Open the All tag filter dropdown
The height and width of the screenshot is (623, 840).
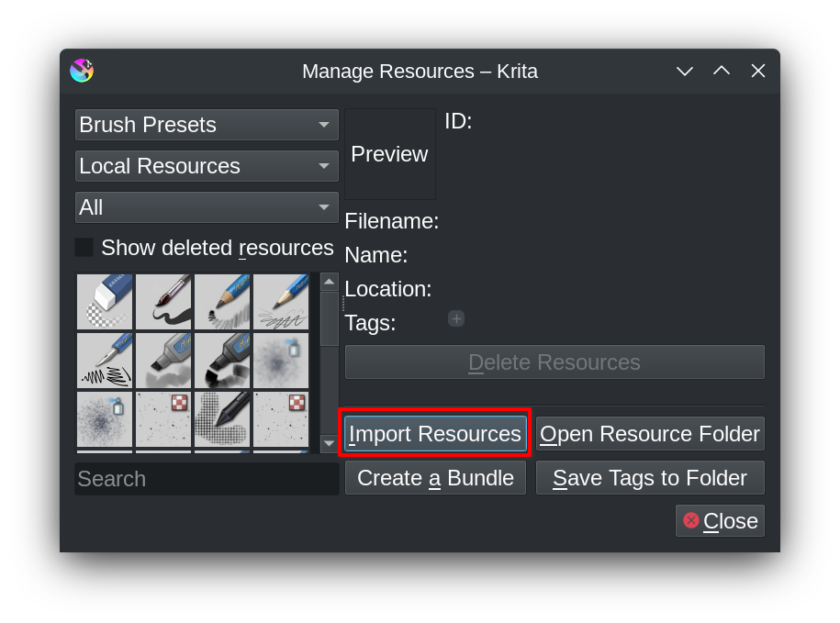tap(207, 207)
